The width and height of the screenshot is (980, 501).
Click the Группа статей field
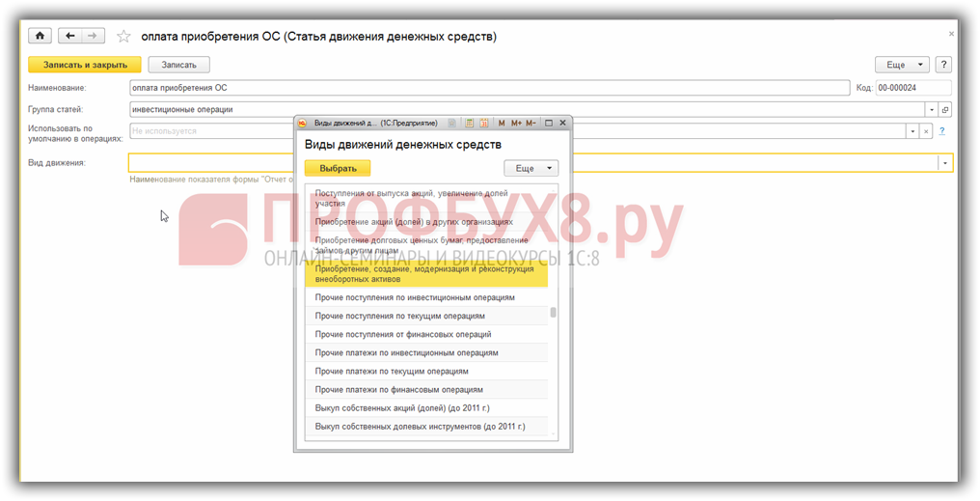click(x=527, y=109)
